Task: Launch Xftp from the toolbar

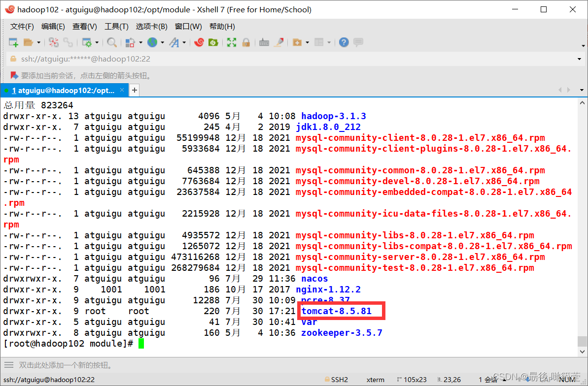Action: (213, 42)
